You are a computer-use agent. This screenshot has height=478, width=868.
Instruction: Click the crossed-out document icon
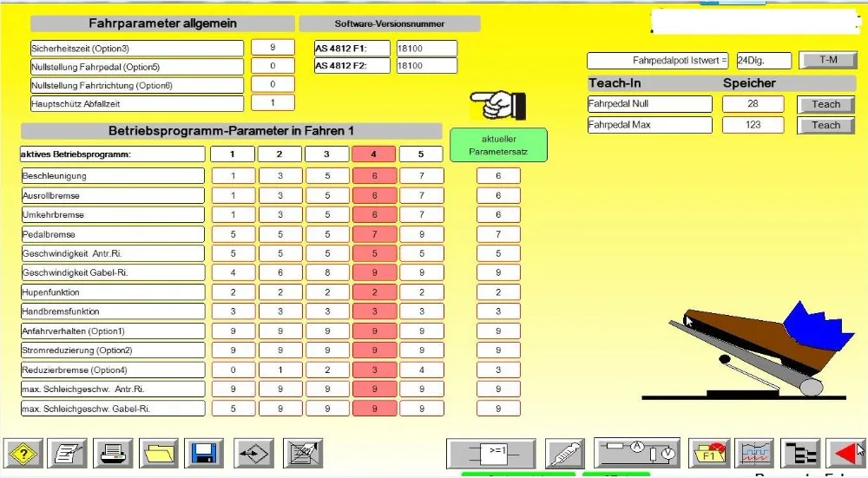pos(303,454)
